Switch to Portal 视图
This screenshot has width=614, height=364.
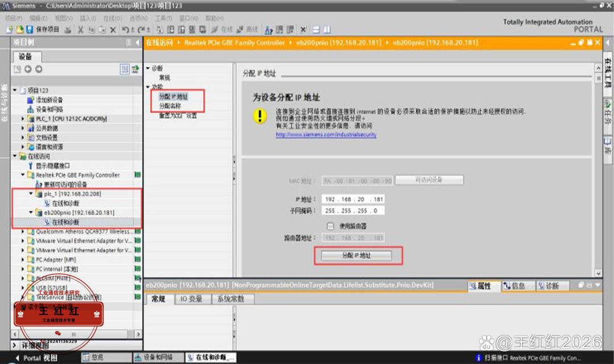[36, 358]
